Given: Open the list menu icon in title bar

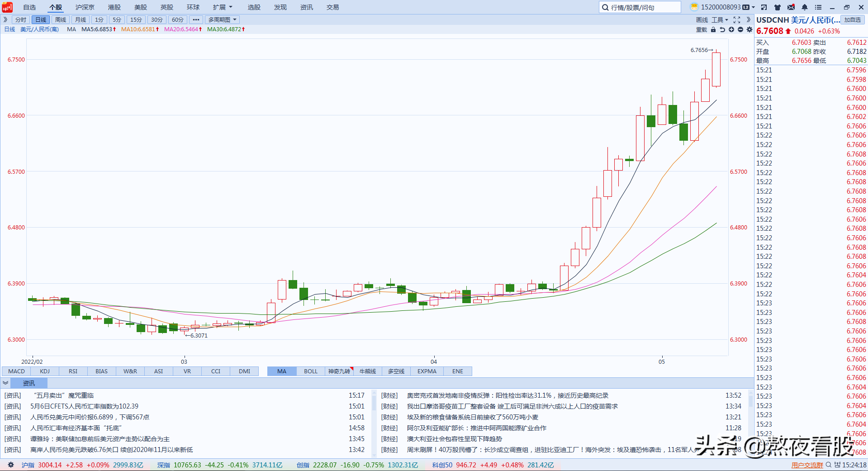Looking at the screenshot, I should pos(818,7).
